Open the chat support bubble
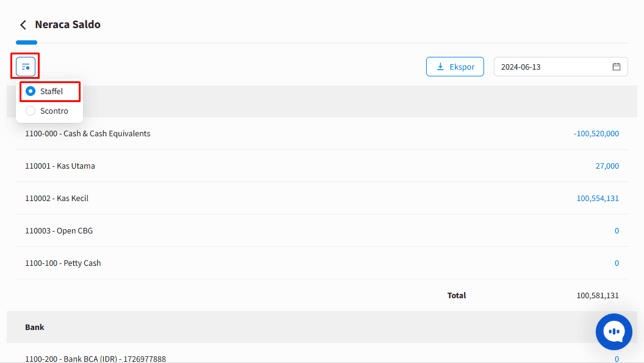The height and width of the screenshot is (363, 644). pos(614,332)
